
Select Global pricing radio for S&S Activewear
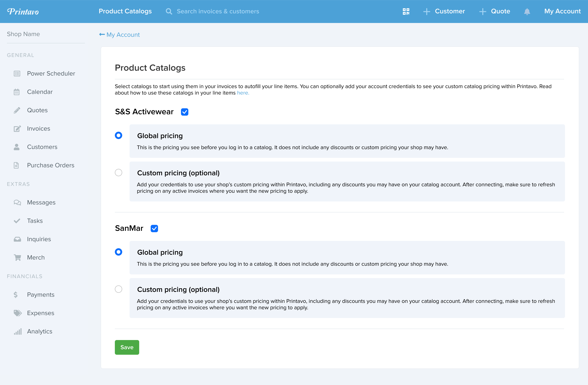119,135
